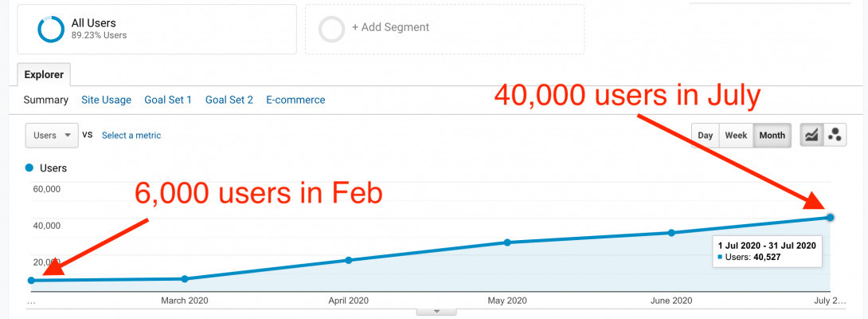This screenshot has width=868, height=319.
Task: Set chart interval to Week
Action: (x=736, y=135)
